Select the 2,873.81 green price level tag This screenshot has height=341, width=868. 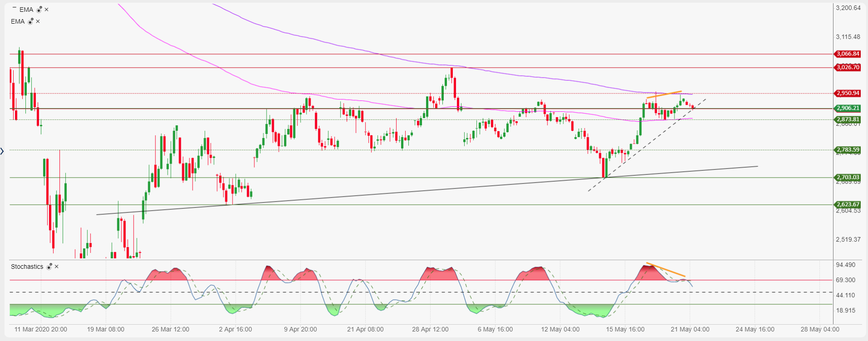click(848, 120)
